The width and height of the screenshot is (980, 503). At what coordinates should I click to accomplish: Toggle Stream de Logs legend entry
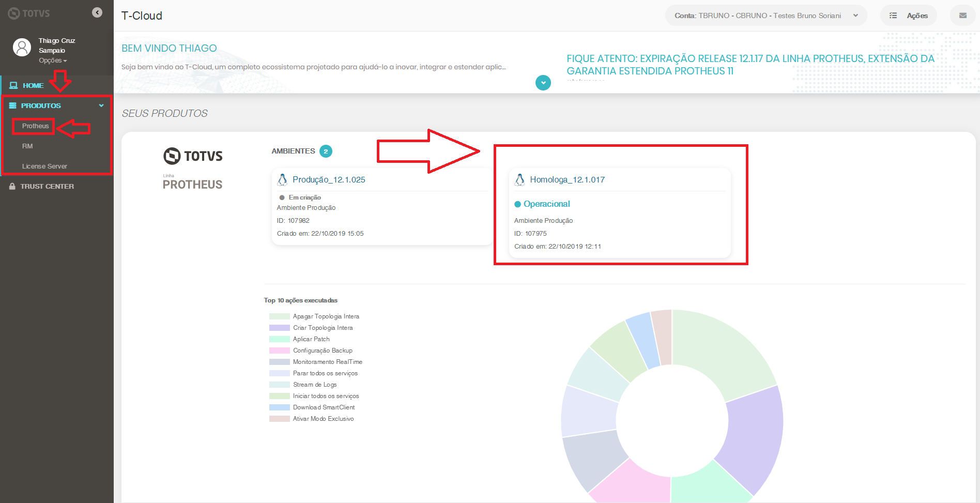coord(303,385)
